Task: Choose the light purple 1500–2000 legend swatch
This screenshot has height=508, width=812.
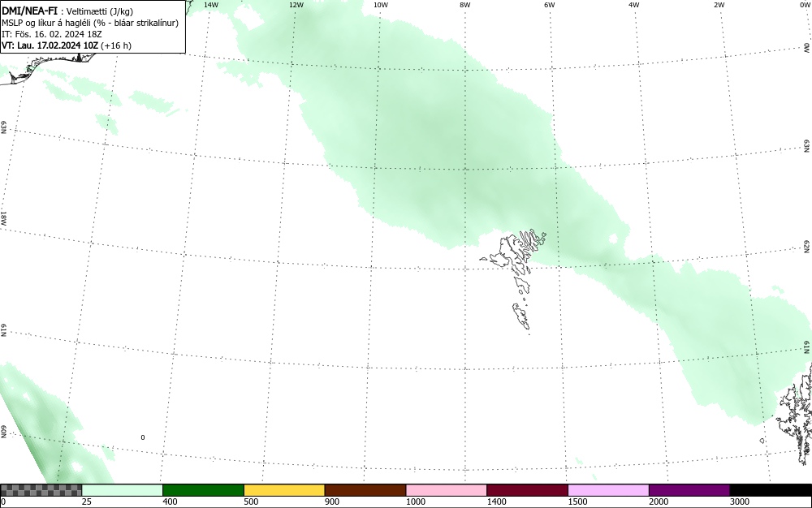Action: pyautogui.click(x=608, y=490)
